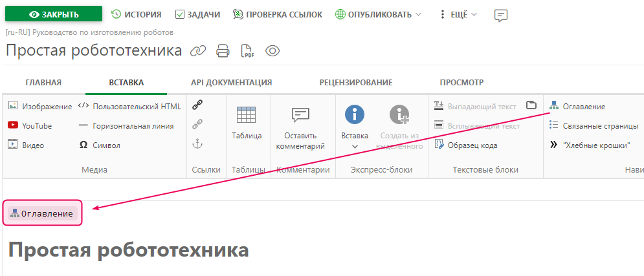Click the greyed remove link icon

pos(197,124)
